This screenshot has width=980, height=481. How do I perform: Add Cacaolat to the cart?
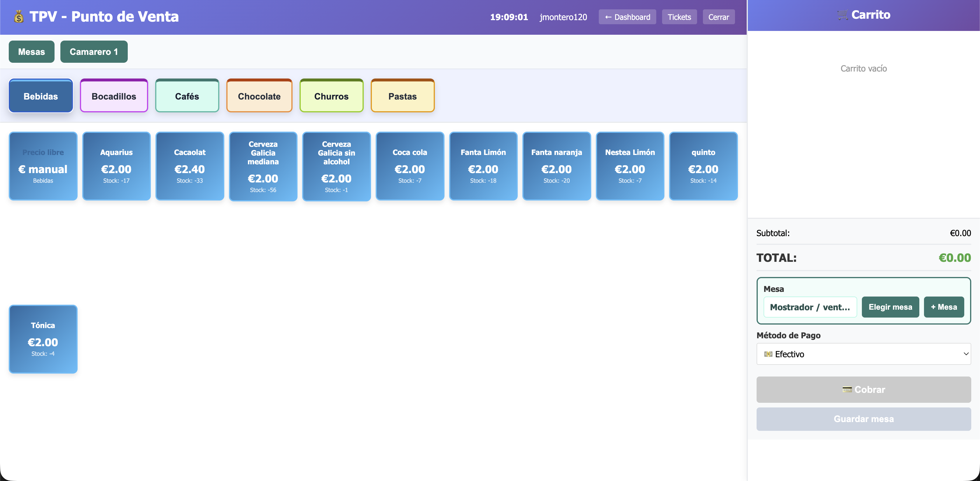click(190, 166)
